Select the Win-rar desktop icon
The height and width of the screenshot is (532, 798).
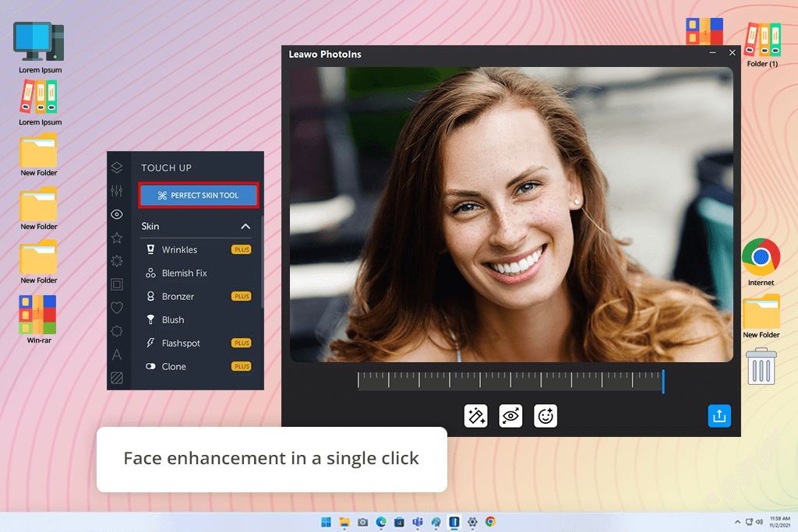coord(38,319)
